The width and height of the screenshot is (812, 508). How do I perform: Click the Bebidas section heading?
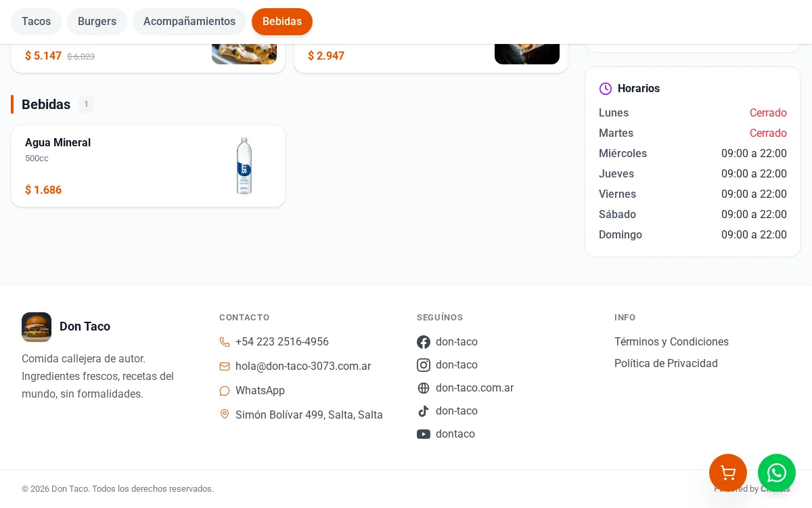tap(46, 104)
